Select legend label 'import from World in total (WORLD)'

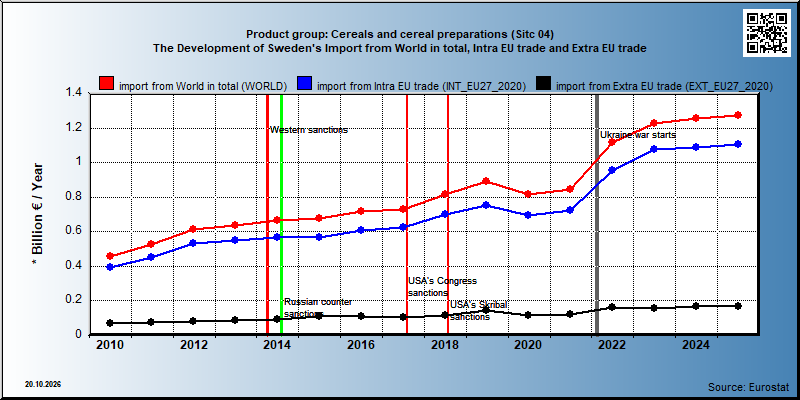[203, 86]
